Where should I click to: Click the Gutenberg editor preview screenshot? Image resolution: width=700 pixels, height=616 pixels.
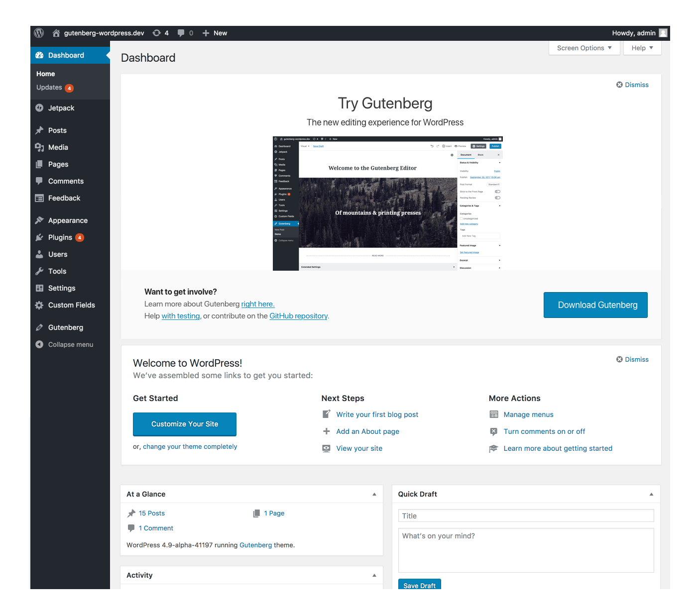[388, 204]
